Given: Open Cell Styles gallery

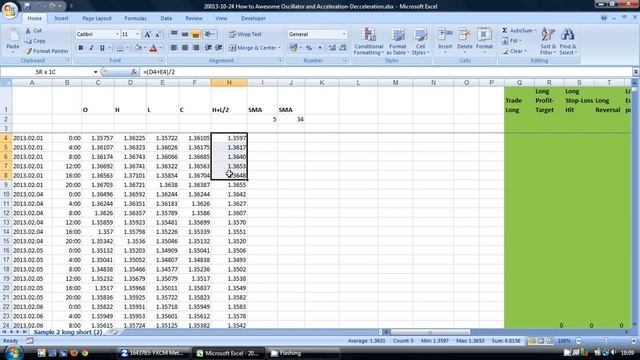Looking at the screenshot, I should [x=420, y=41].
